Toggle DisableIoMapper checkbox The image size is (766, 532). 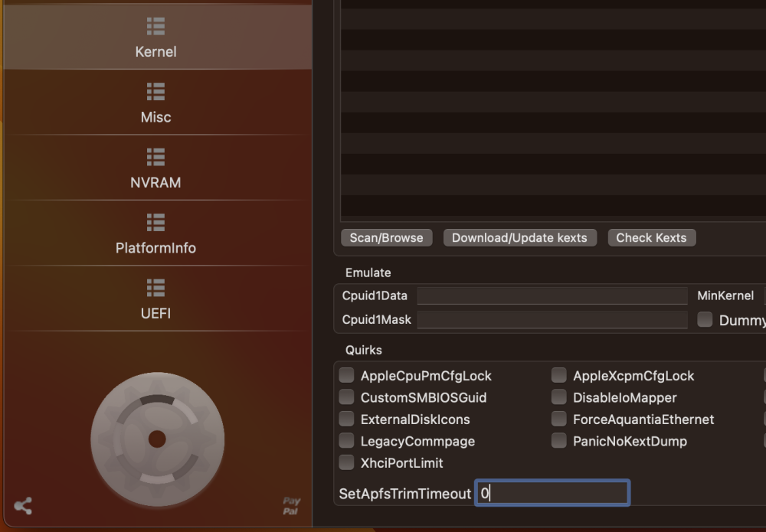pyautogui.click(x=559, y=397)
